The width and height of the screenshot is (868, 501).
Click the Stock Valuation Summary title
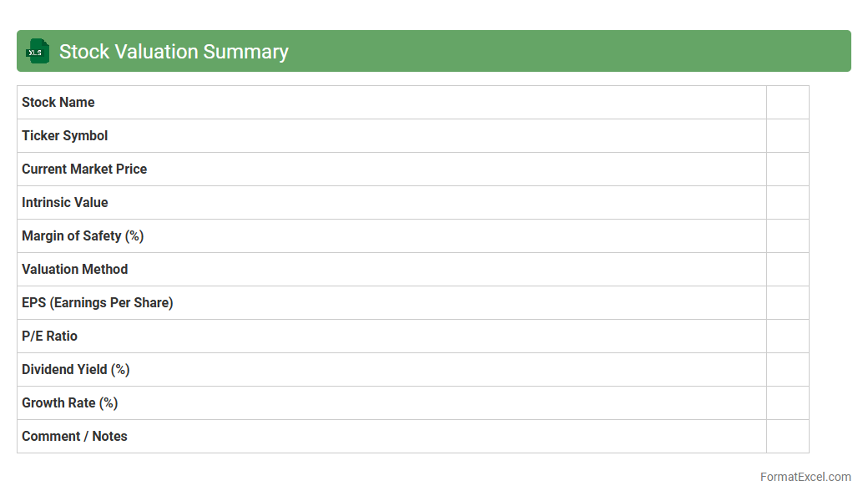[x=174, y=52]
